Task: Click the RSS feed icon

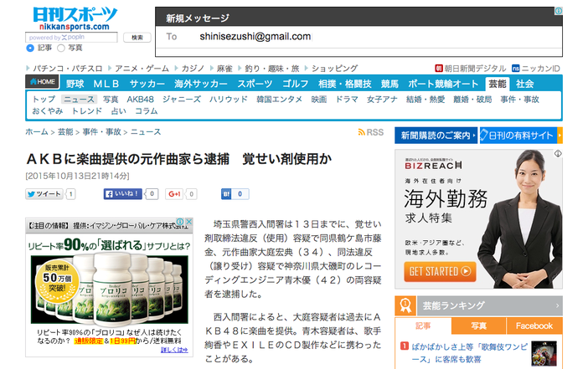Action: coord(362,132)
